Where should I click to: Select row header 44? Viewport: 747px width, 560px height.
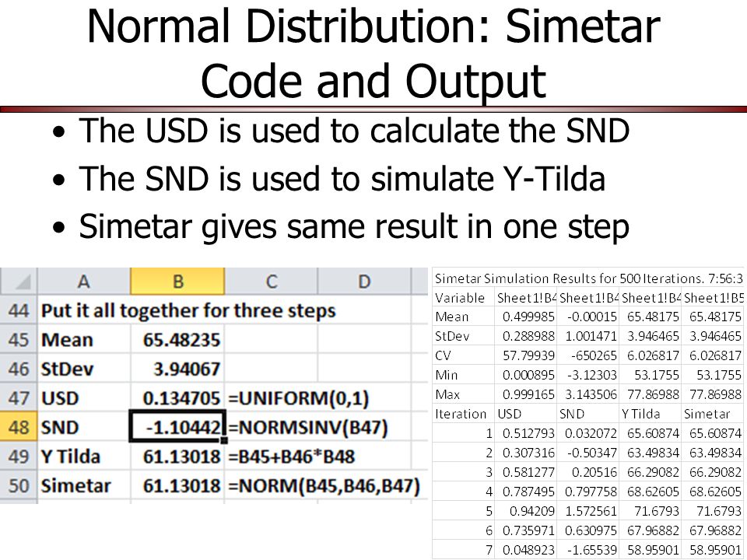19,310
